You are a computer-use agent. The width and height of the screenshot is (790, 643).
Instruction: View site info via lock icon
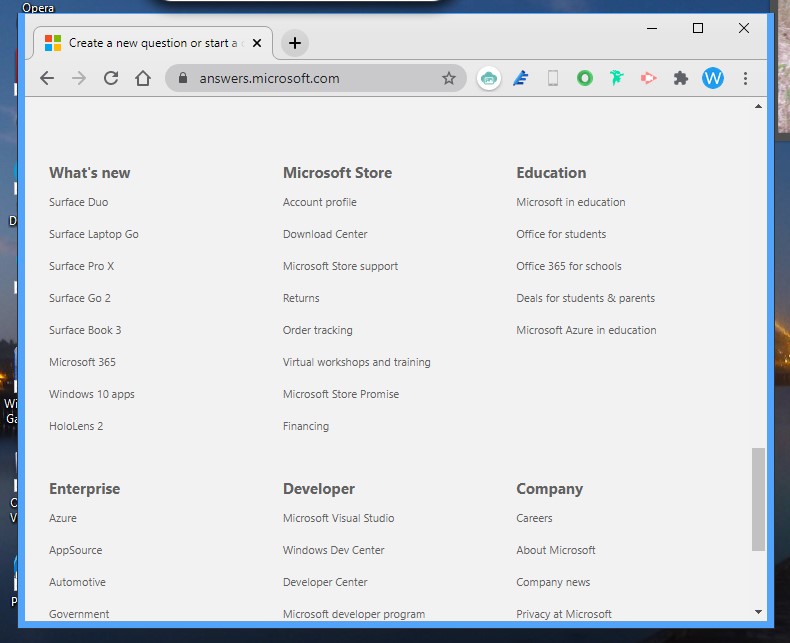[183, 78]
